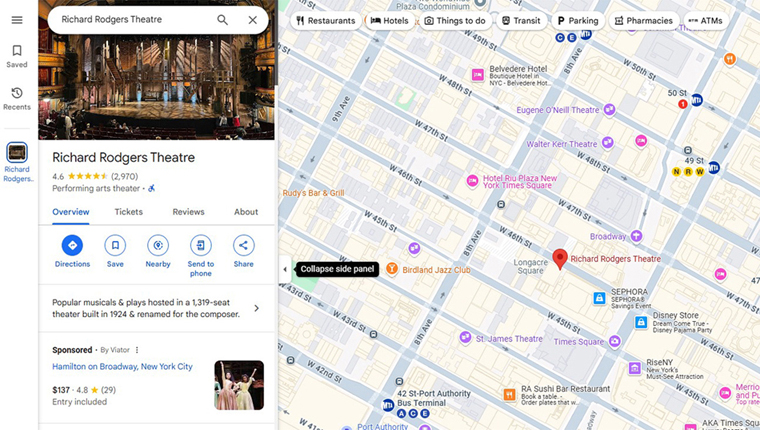Collapse the side panel arrow
The width and height of the screenshot is (760, 430).
tap(285, 269)
